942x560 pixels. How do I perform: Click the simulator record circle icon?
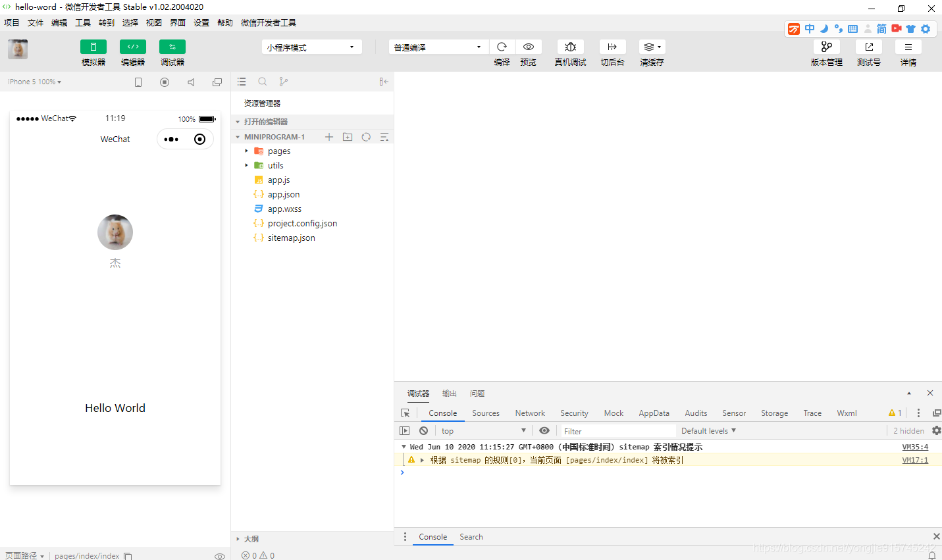pyautogui.click(x=165, y=82)
